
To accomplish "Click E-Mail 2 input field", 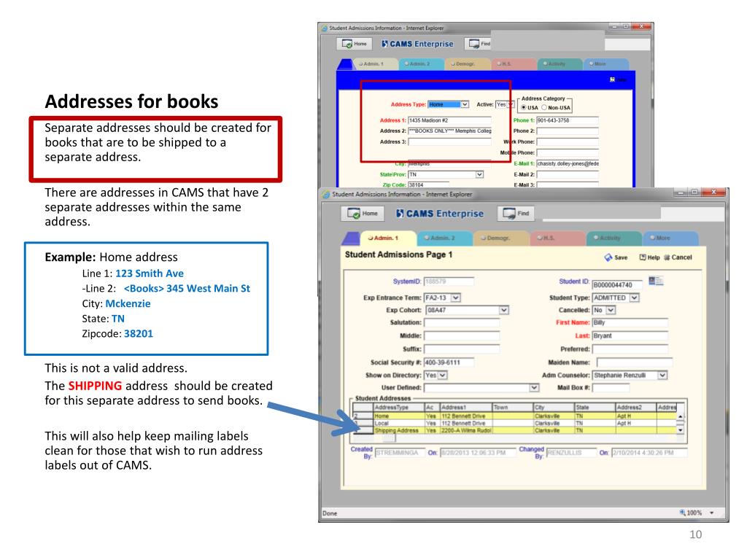I will pos(568,174).
